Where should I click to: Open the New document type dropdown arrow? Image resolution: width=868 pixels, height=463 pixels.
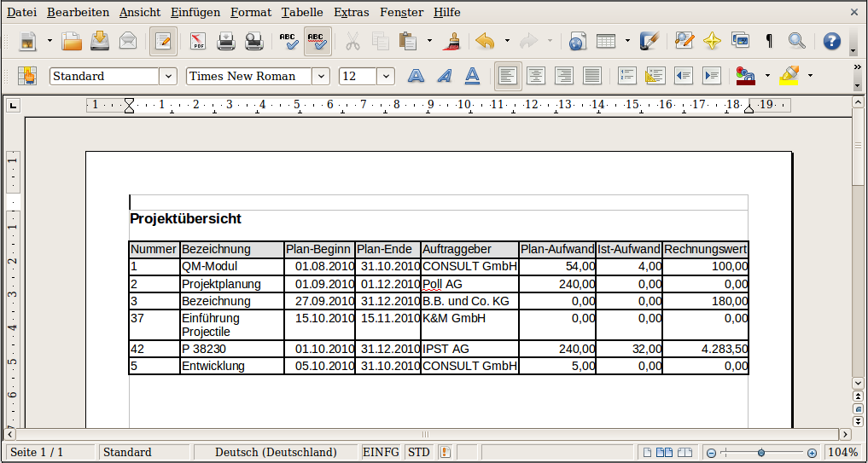coord(50,41)
